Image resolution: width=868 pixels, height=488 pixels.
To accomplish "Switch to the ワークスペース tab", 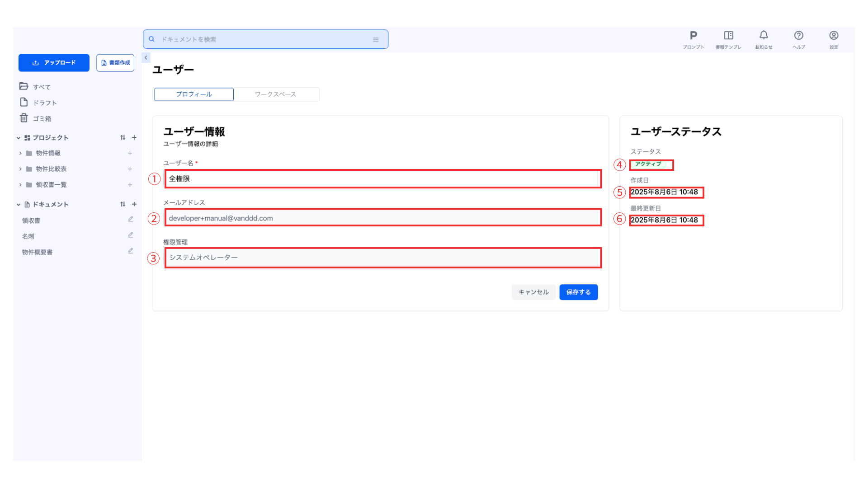I will click(x=275, y=94).
